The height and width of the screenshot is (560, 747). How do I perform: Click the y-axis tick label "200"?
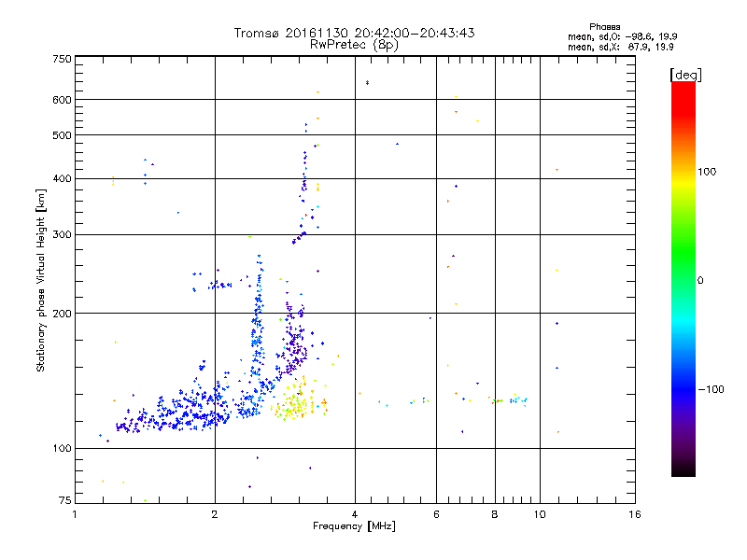[62, 314]
